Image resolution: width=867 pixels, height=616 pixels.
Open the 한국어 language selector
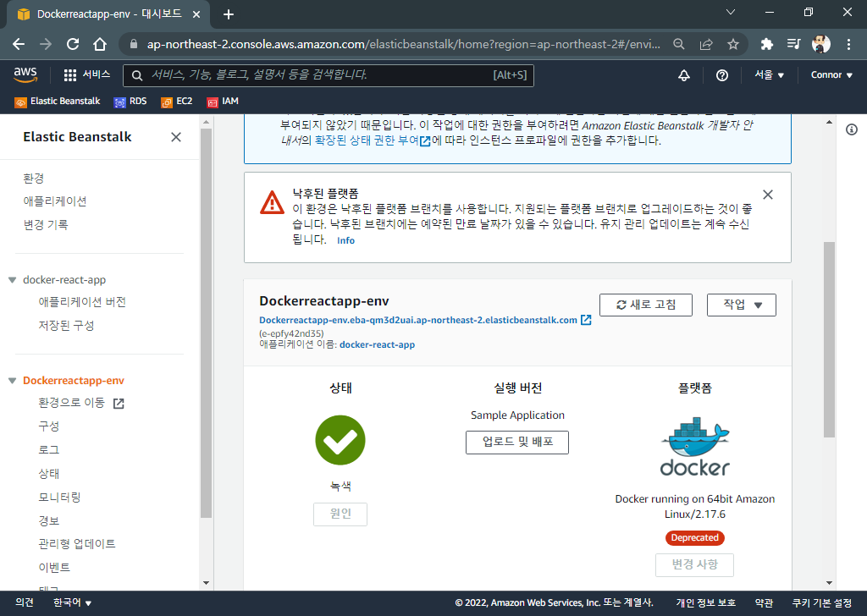click(x=72, y=602)
